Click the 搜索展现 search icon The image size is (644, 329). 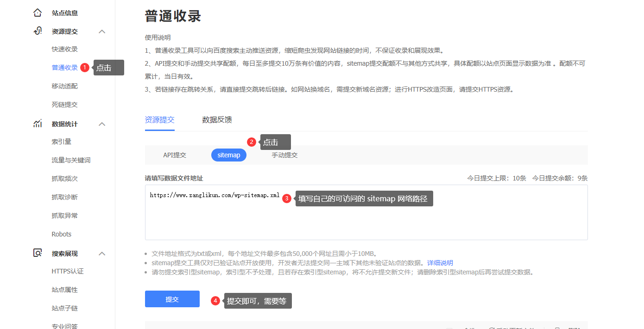point(38,253)
